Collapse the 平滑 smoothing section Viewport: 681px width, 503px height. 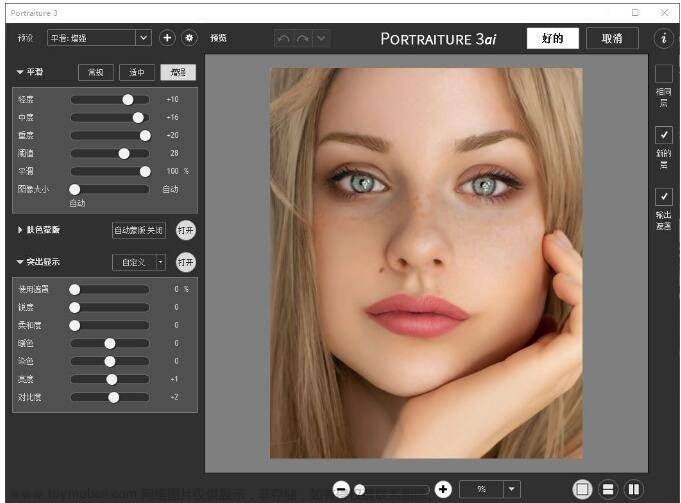[x=20, y=72]
